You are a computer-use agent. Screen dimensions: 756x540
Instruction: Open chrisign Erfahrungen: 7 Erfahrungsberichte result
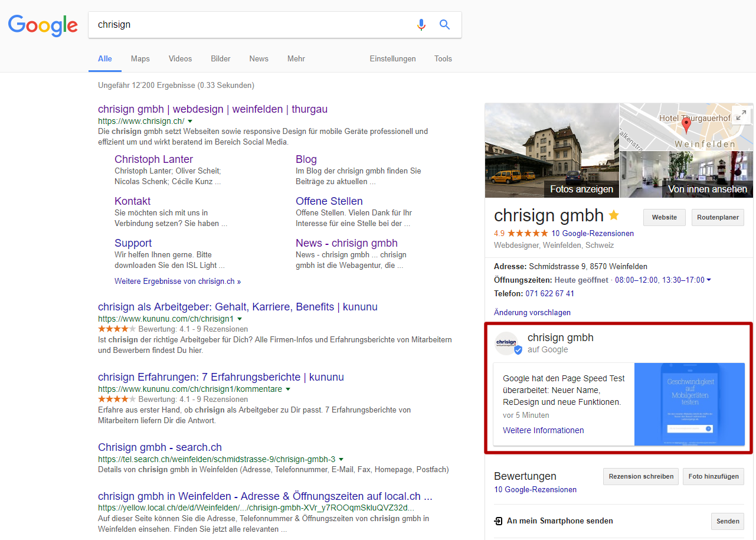pyautogui.click(x=221, y=377)
